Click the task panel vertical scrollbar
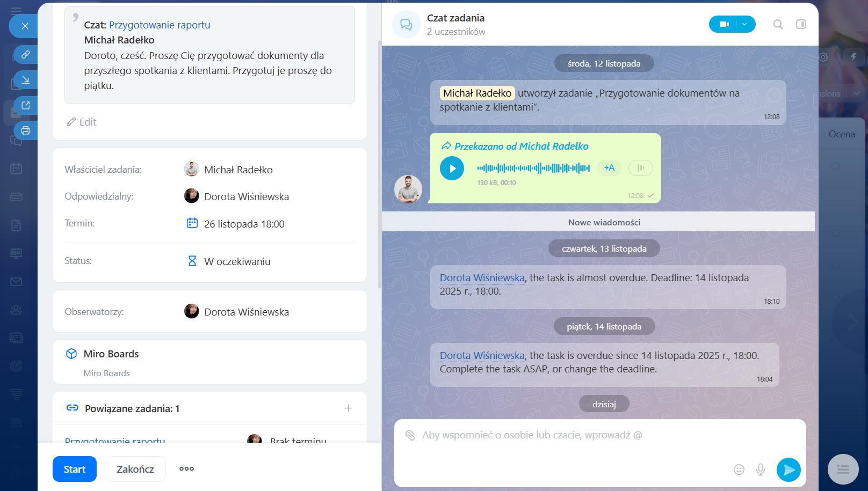868x491 pixels. click(x=380, y=164)
